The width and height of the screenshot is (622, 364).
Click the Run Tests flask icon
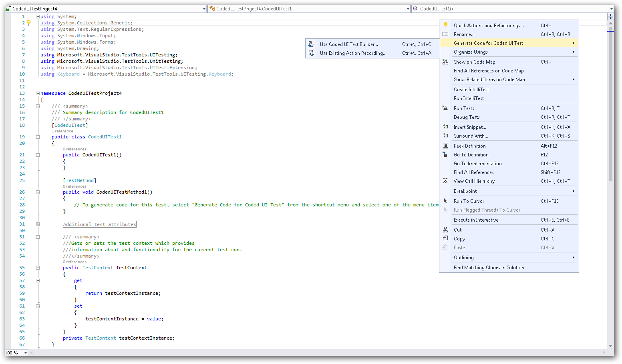pyautogui.click(x=445, y=108)
